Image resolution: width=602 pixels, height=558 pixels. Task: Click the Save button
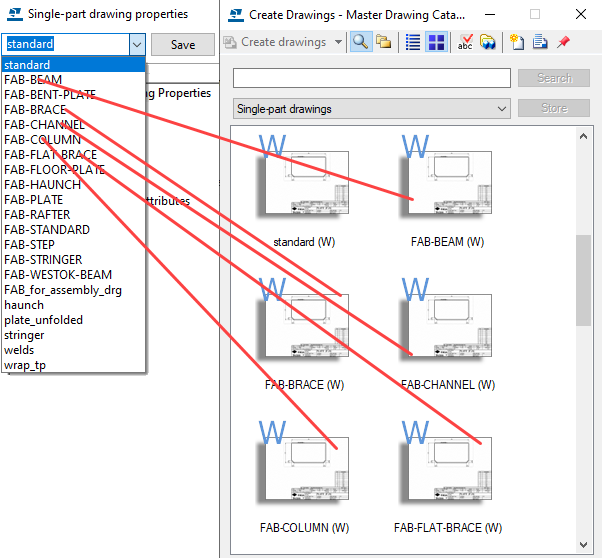coord(183,45)
